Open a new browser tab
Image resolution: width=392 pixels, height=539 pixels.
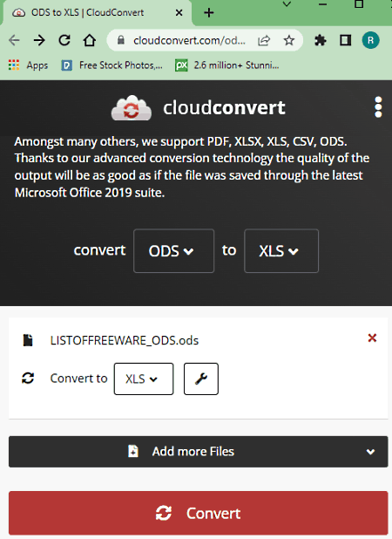(x=209, y=13)
